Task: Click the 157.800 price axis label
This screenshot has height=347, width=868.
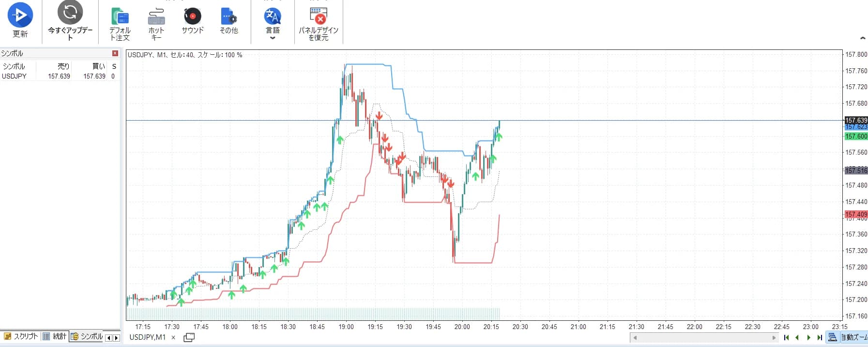Action: (x=856, y=54)
